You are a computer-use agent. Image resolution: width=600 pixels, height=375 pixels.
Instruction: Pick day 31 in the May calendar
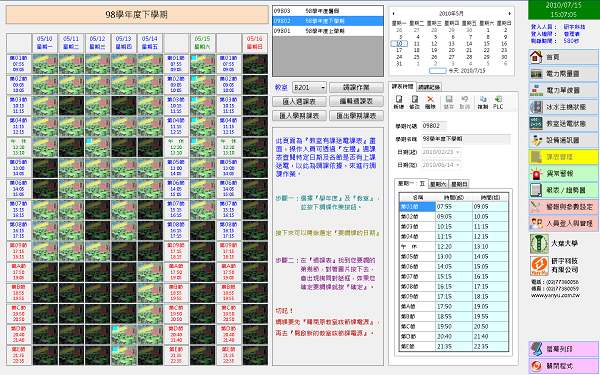tap(399, 64)
